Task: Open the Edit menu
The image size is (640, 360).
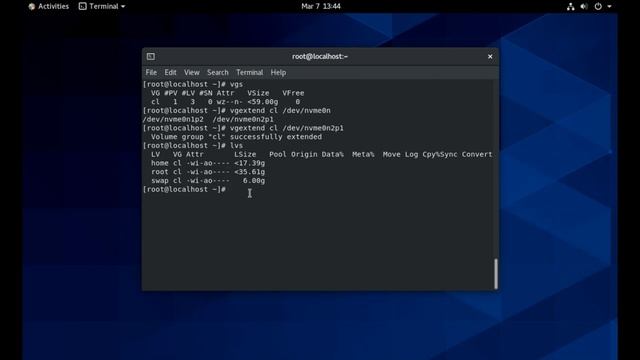Action: pos(170,72)
